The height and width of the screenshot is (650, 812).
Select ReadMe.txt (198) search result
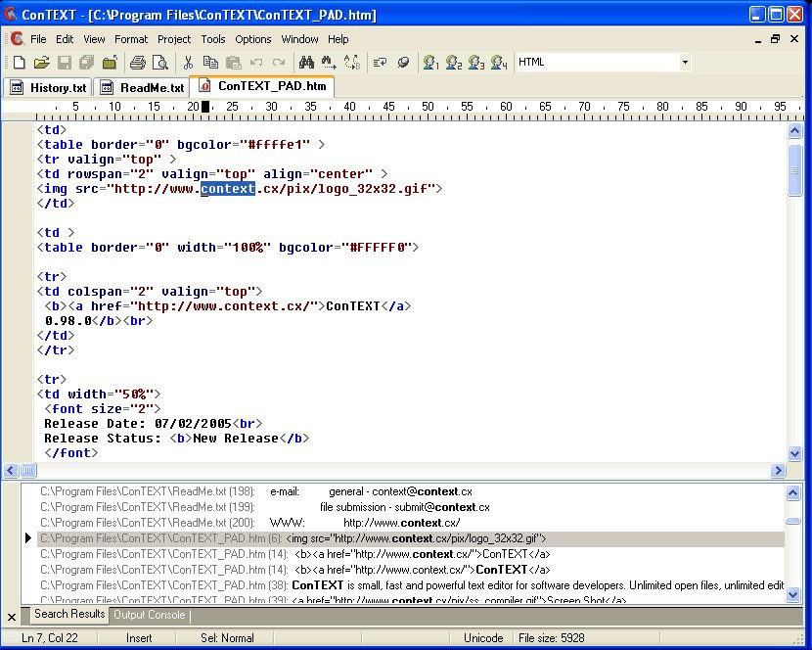tap(411, 491)
